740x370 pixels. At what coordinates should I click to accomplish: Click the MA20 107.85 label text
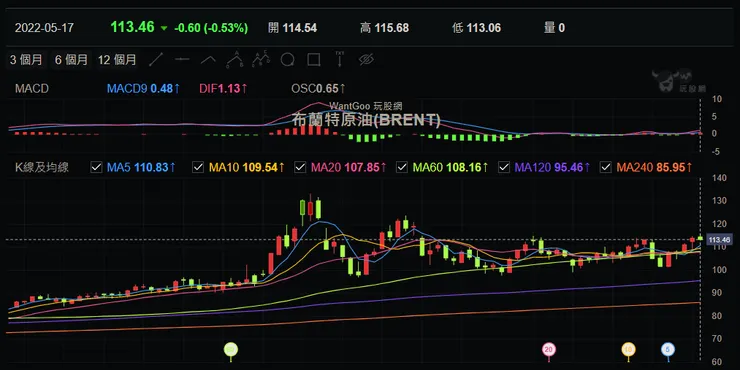(348, 167)
